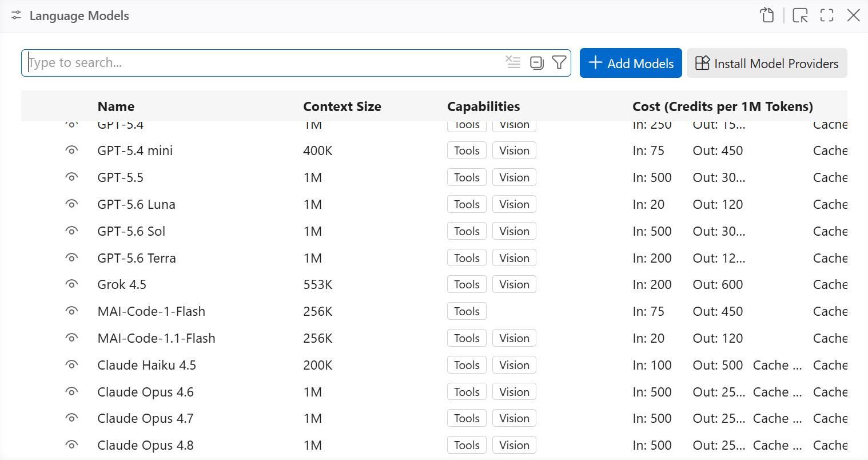Click the Context Size column header
868x460 pixels.
(342, 106)
